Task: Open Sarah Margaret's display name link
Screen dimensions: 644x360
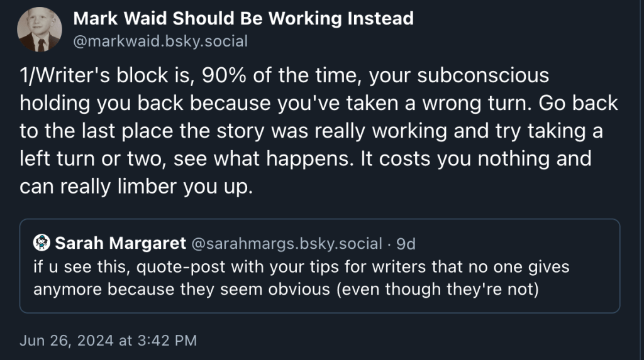Action: [x=121, y=243]
